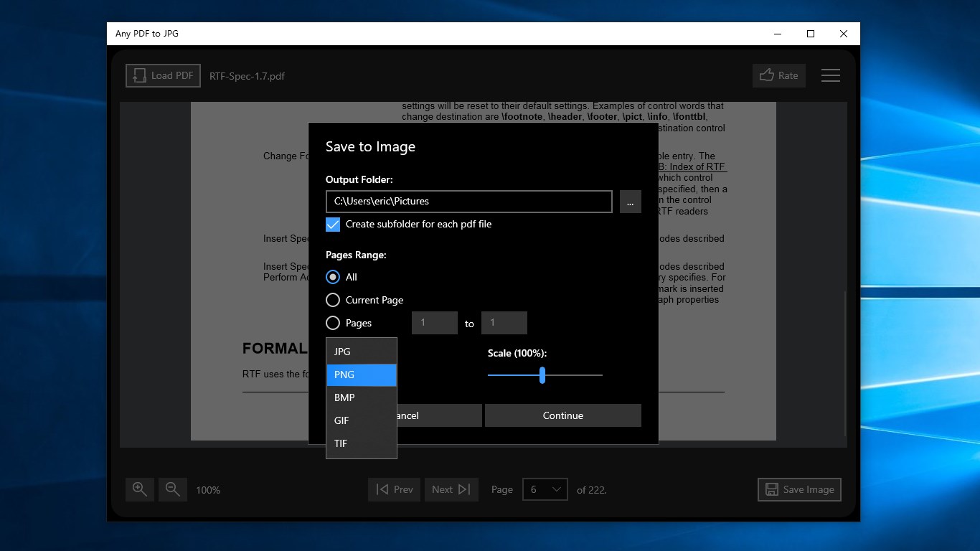Choose PNG in the format list
Viewport: 980px width, 551px height.
[362, 375]
